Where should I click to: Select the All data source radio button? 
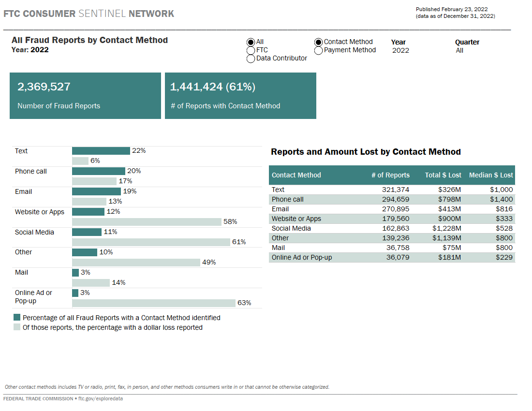(251, 42)
